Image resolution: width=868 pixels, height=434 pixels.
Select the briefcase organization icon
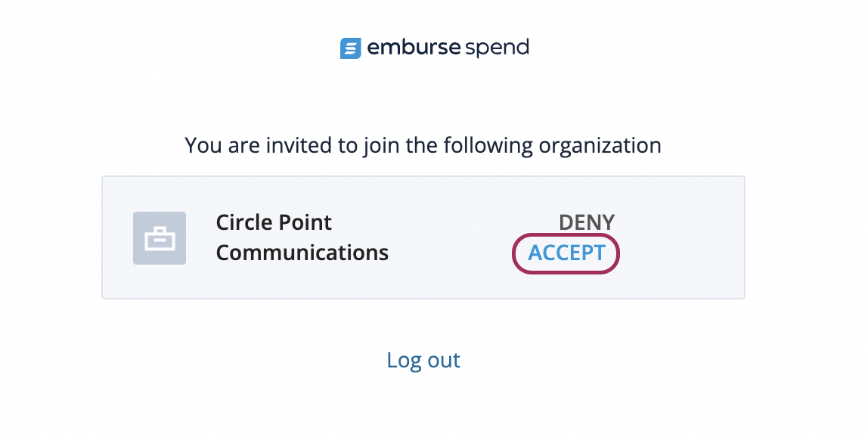click(x=160, y=238)
